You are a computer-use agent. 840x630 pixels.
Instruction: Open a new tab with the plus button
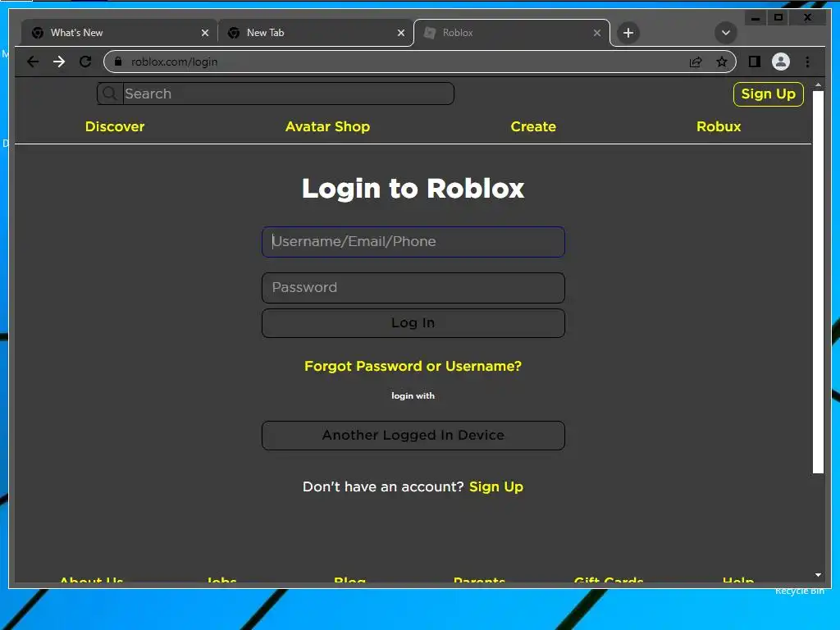click(628, 33)
